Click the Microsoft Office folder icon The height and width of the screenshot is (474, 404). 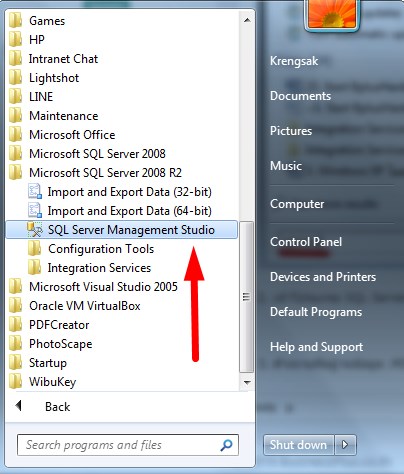pyautogui.click(x=15, y=135)
